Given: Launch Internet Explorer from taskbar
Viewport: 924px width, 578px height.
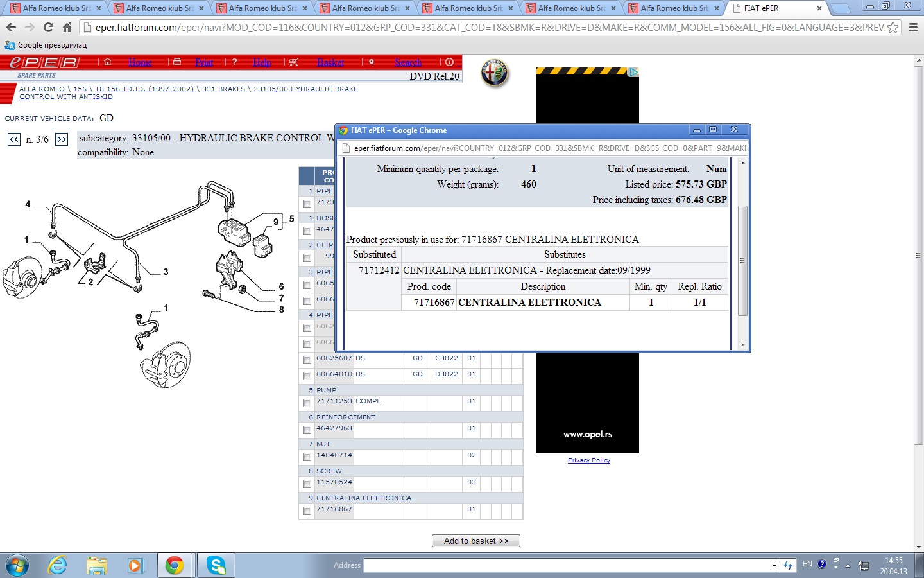Looking at the screenshot, I should [58, 566].
